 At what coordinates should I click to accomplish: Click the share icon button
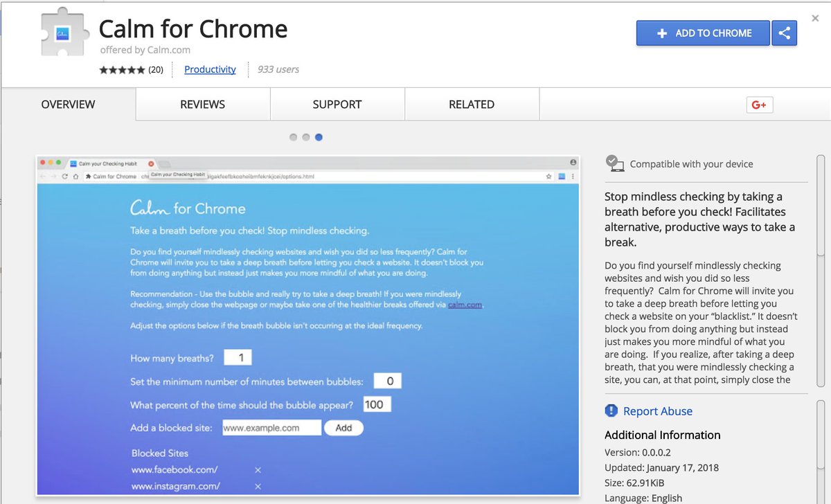pyautogui.click(x=785, y=33)
